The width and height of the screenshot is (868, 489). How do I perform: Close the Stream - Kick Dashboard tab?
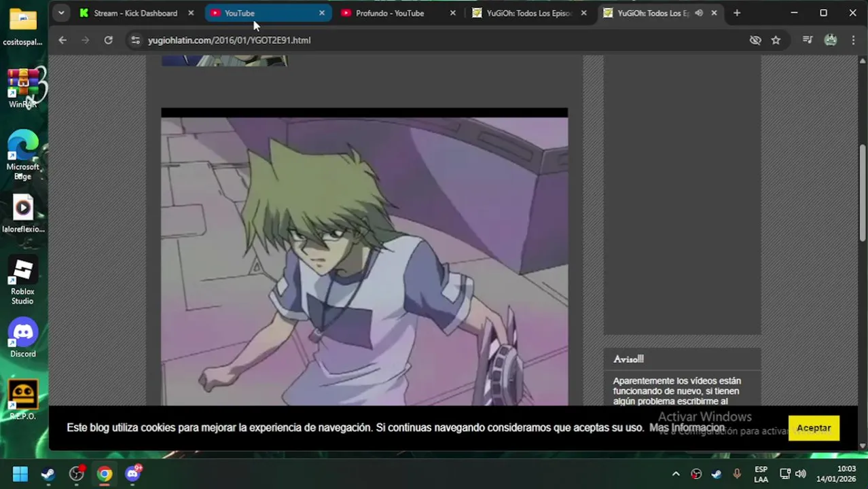coord(191,13)
